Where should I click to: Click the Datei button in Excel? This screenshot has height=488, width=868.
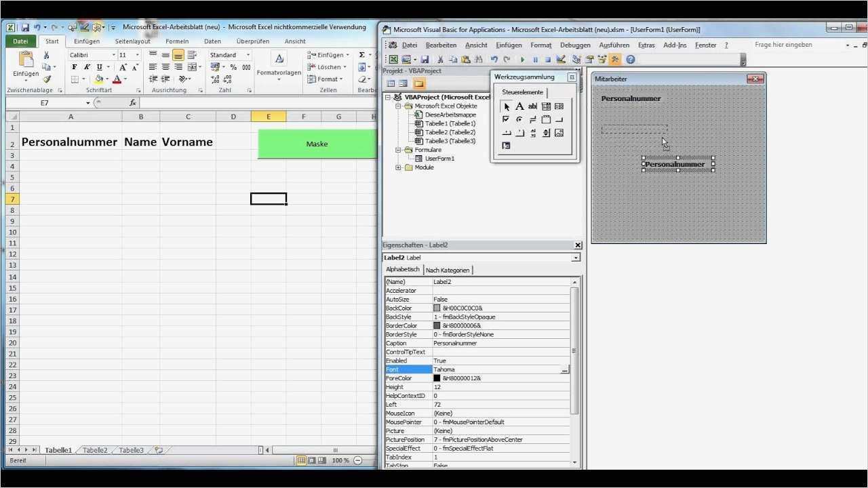tap(20, 41)
